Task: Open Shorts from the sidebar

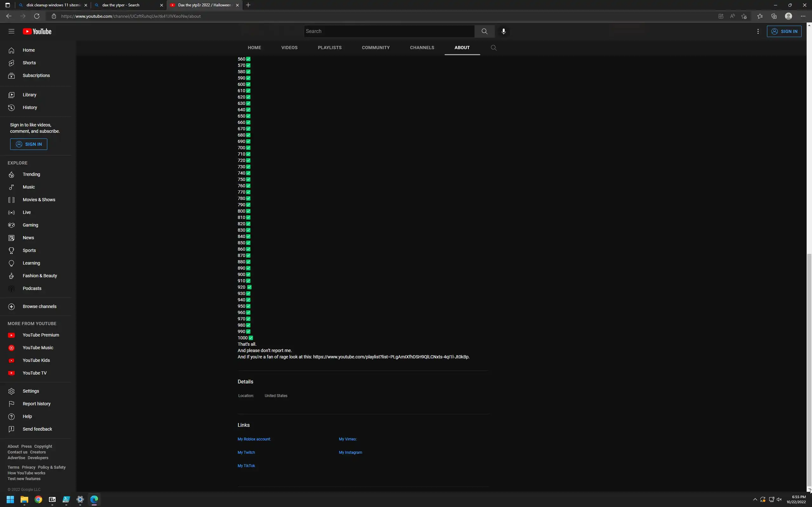Action: tap(29, 63)
